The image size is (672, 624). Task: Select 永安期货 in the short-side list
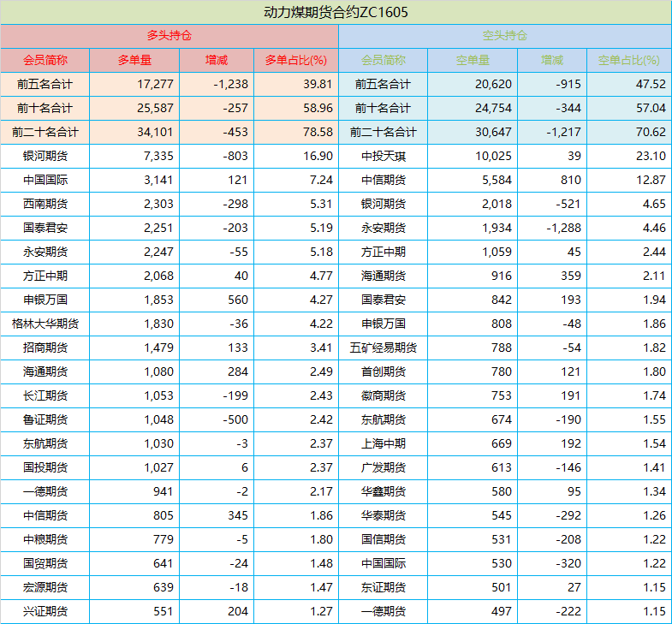pos(384,228)
